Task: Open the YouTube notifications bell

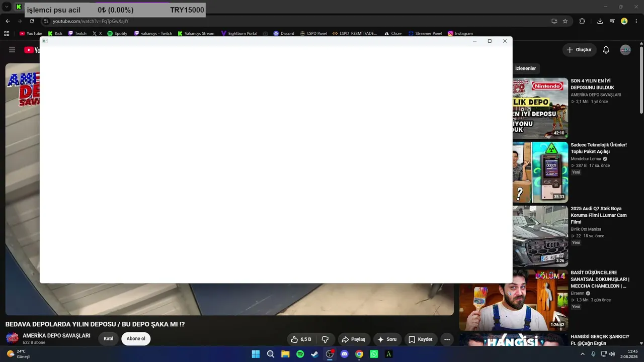Action: click(606, 50)
